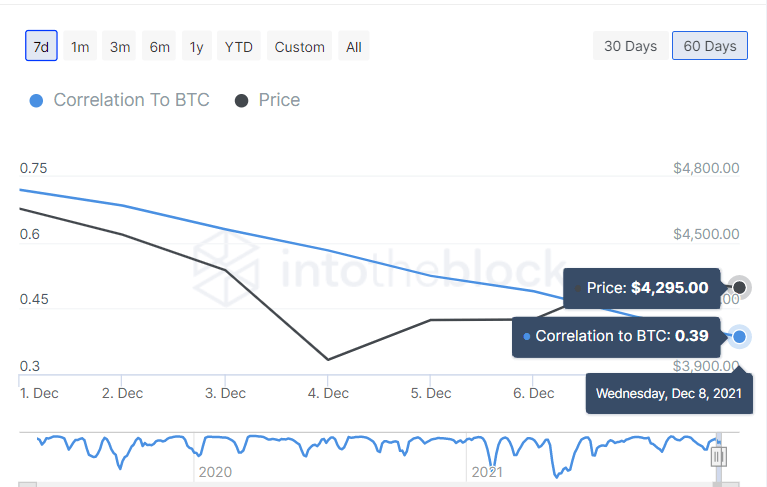
Task: Switch correlation window to 30 Days
Action: (630, 46)
